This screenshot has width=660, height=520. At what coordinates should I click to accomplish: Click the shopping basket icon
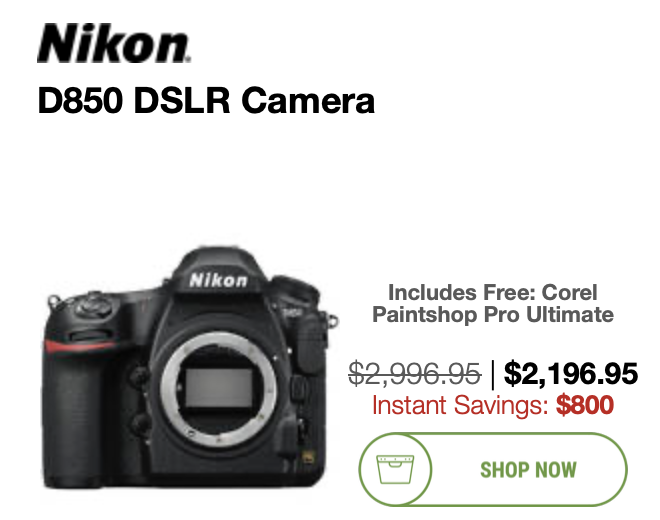tap(395, 469)
